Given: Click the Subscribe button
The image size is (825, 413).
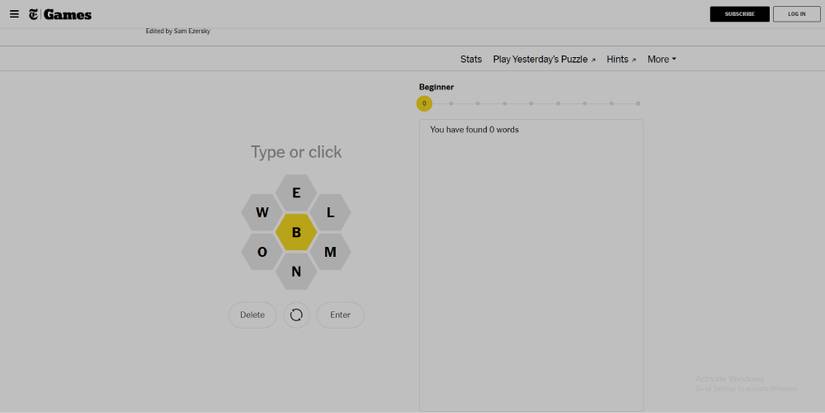Looking at the screenshot, I should (739, 14).
